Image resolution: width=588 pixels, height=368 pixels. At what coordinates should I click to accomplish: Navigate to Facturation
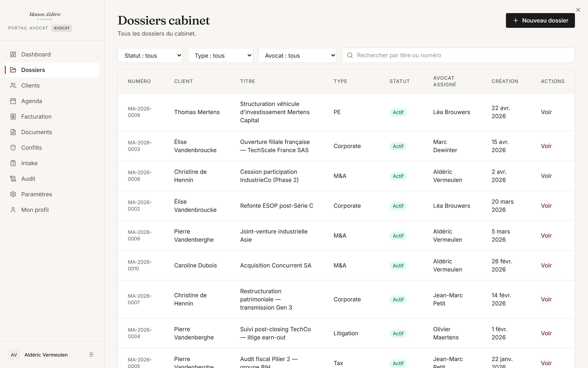(x=52, y=117)
